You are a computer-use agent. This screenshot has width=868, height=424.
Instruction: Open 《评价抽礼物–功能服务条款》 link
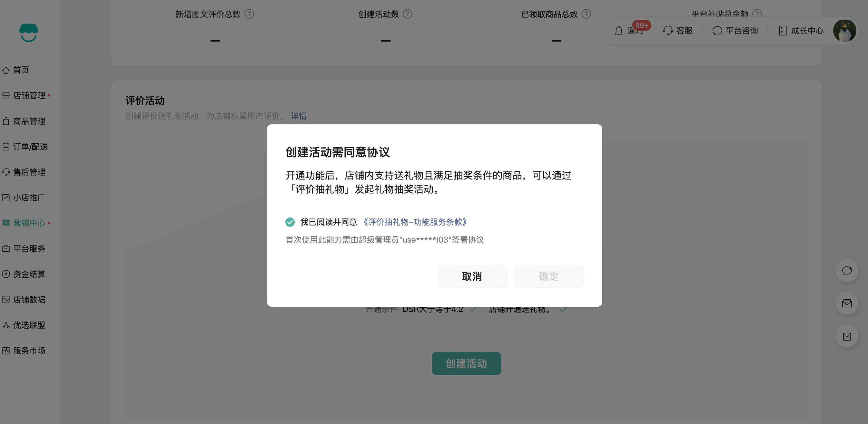[415, 222]
